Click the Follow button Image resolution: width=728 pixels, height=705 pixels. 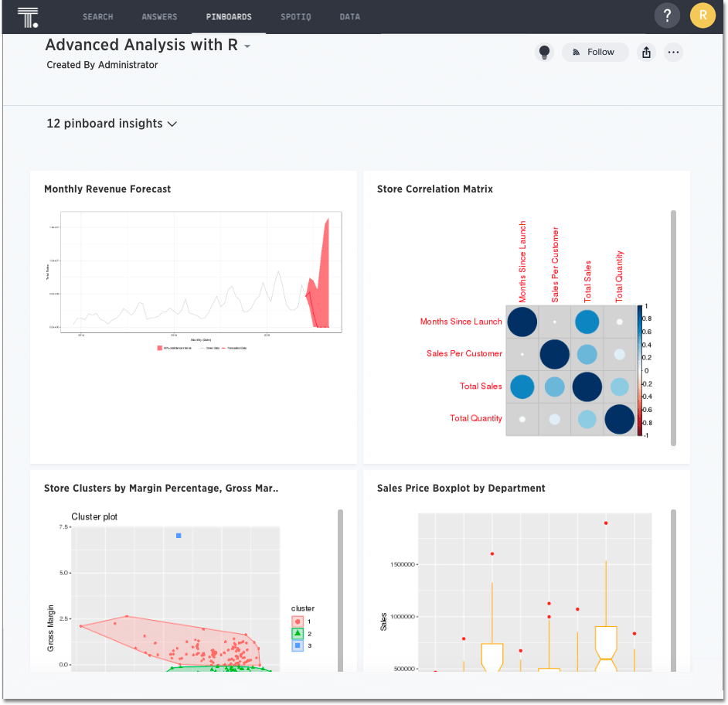click(x=595, y=52)
